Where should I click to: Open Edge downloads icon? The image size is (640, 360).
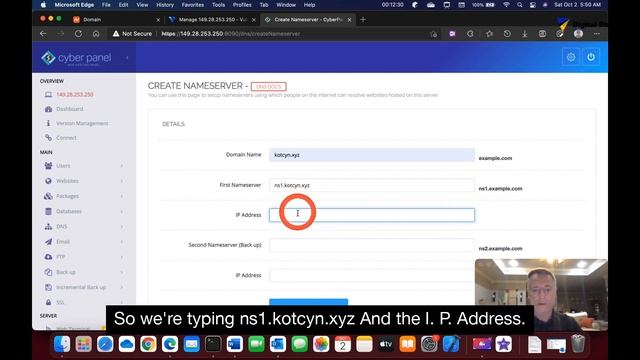[x=524, y=34]
